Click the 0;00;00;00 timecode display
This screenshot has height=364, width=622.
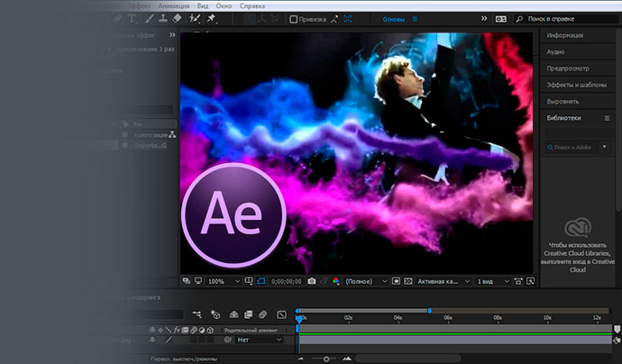tap(286, 281)
